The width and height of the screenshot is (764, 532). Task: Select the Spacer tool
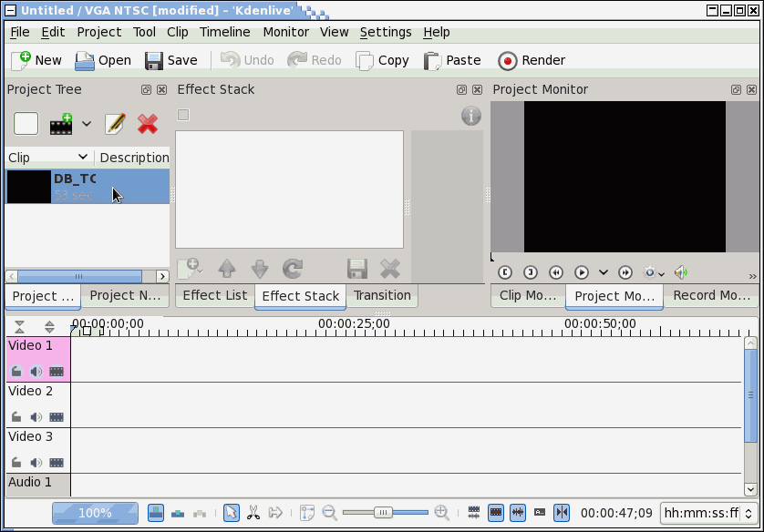(x=275, y=513)
